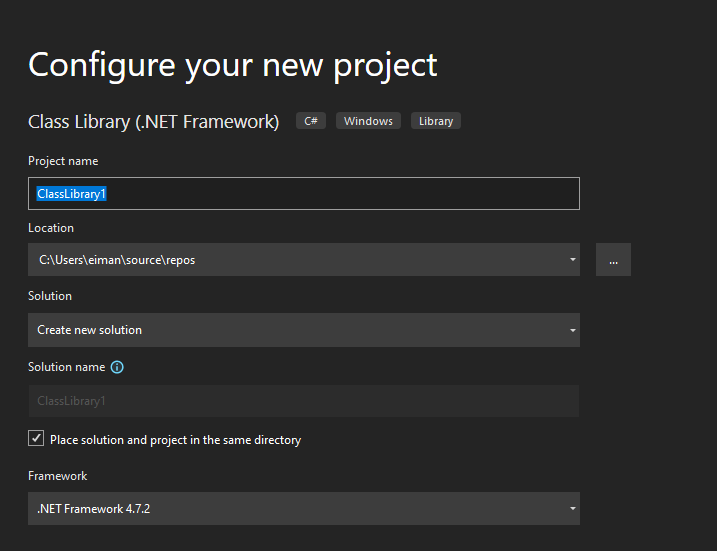Open the .NET Framework 4.7.2 combo box
The height and width of the screenshot is (551, 717).
click(x=300, y=509)
